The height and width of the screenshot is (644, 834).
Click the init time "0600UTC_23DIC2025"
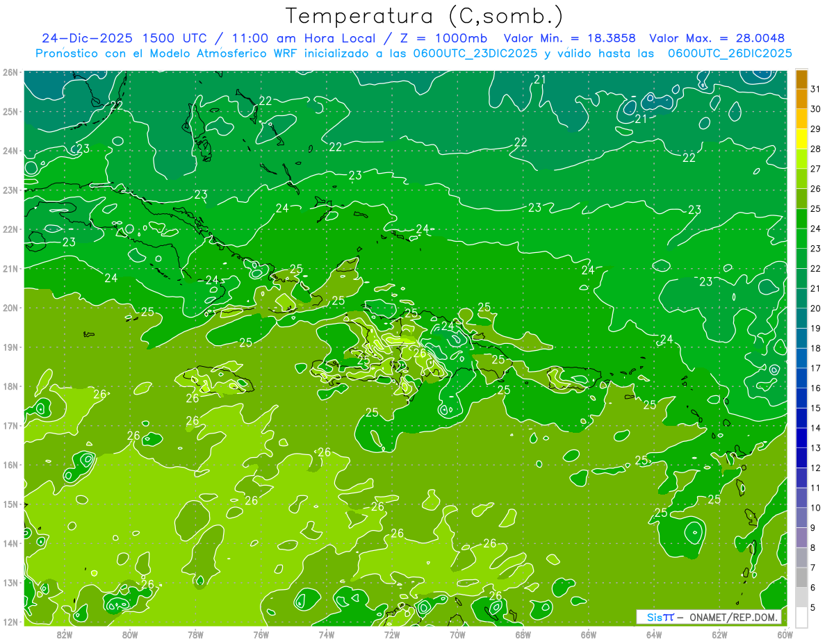coord(475,53)
